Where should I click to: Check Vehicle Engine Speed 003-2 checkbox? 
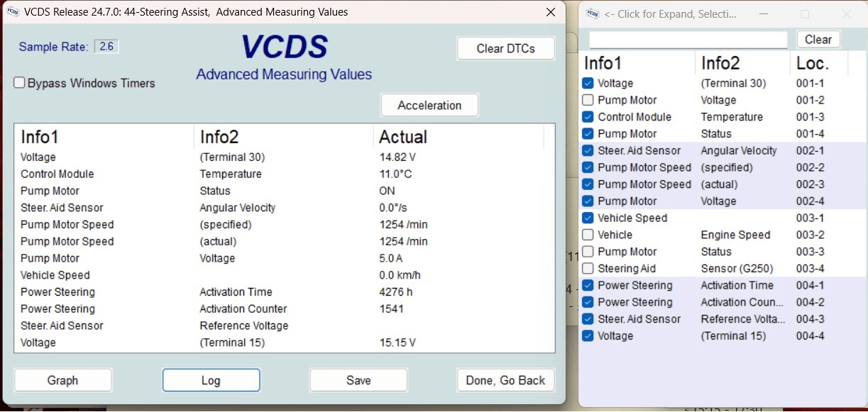tap(588, 235)
